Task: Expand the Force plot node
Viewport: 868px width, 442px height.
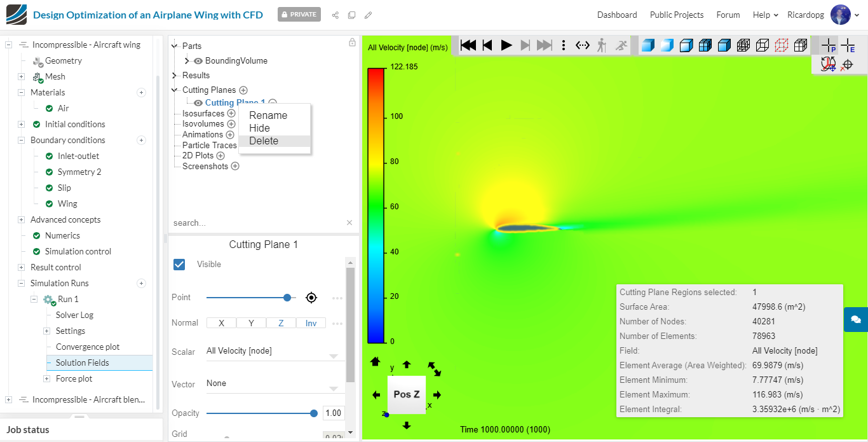Action: [46, 378]
